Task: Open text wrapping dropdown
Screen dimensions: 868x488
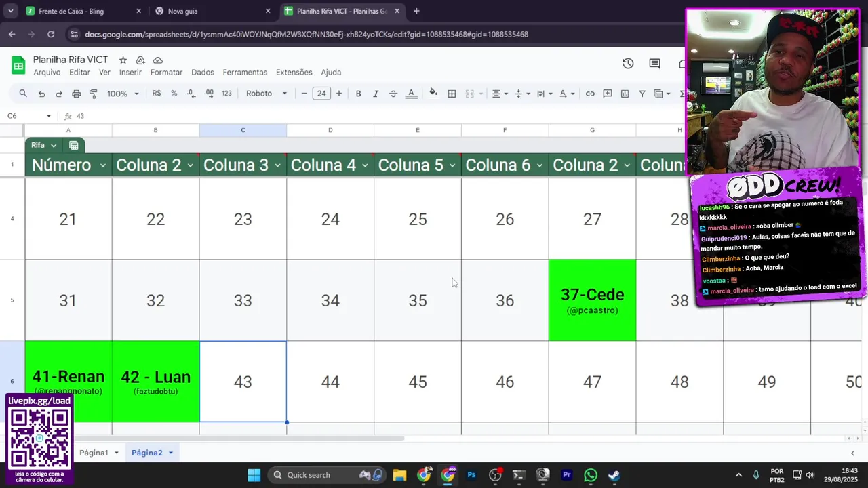Action: (545, 94)
